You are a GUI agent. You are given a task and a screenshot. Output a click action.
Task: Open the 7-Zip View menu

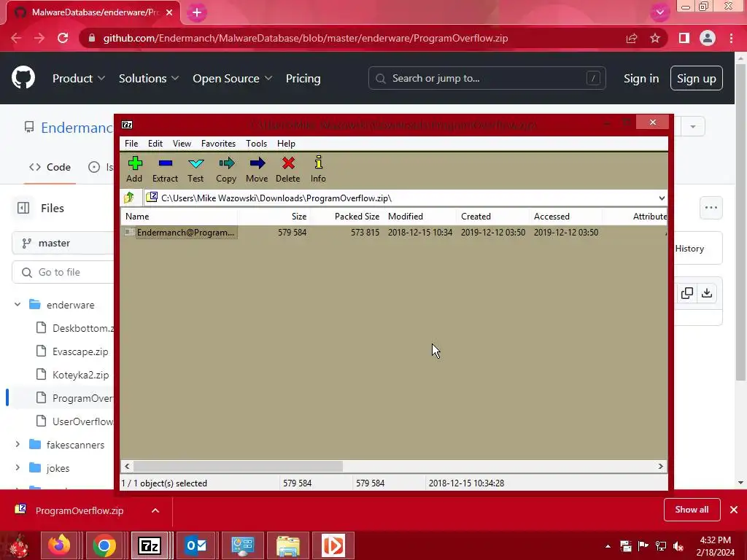tap(182, 144)
